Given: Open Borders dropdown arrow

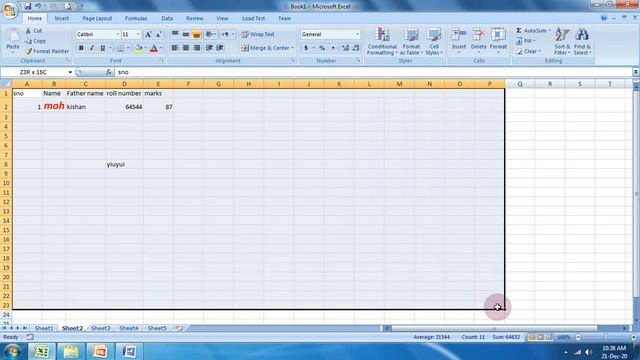Looking at the screenshot, I should point(128,48).
